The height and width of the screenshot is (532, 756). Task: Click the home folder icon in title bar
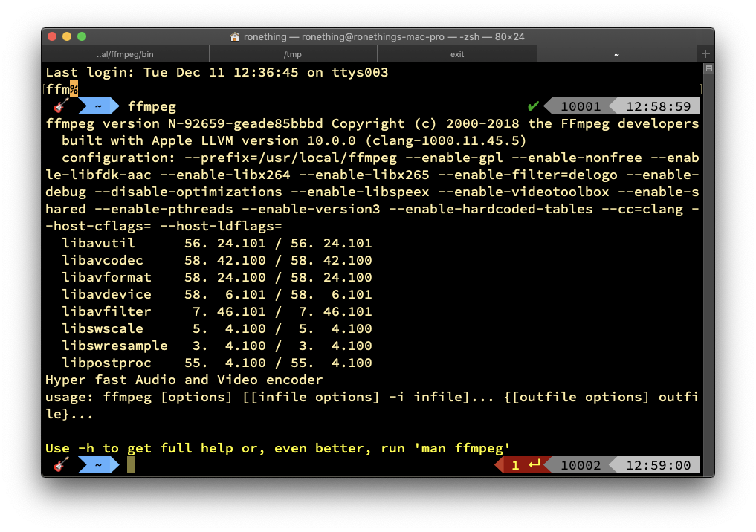tap(235, 36)
